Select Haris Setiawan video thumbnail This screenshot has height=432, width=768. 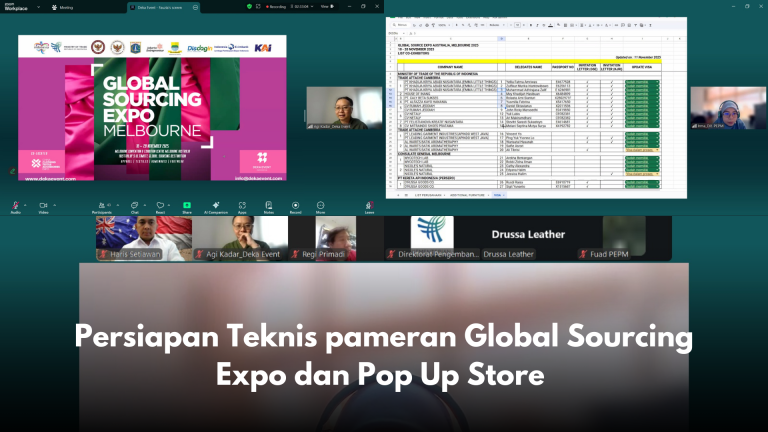click(144, 238)
